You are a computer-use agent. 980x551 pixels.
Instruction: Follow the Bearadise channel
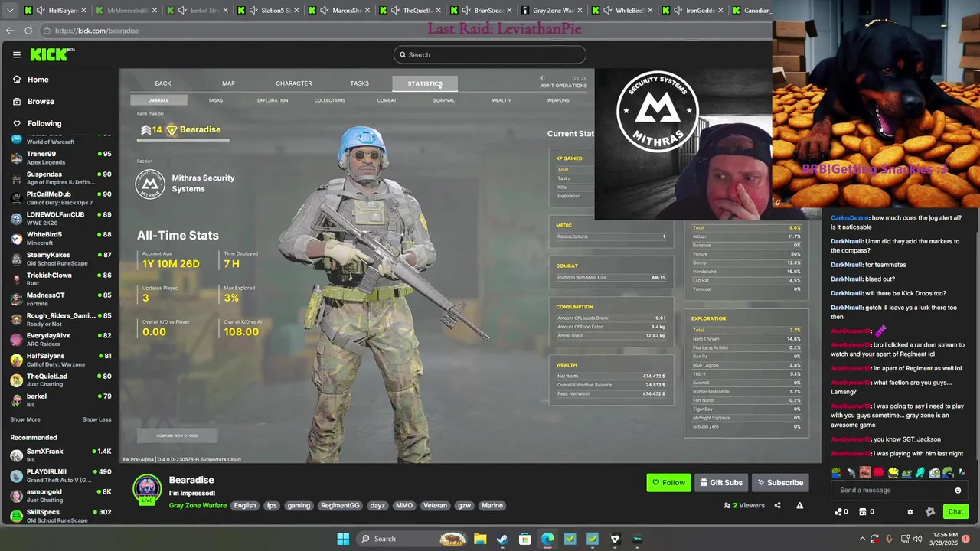(x=668, y=483)
